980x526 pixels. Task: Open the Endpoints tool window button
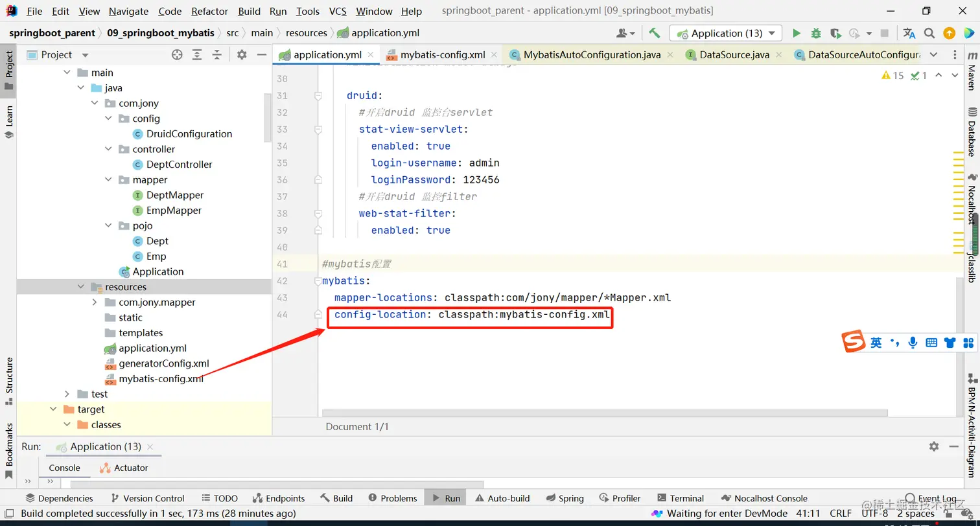point(279,498)
